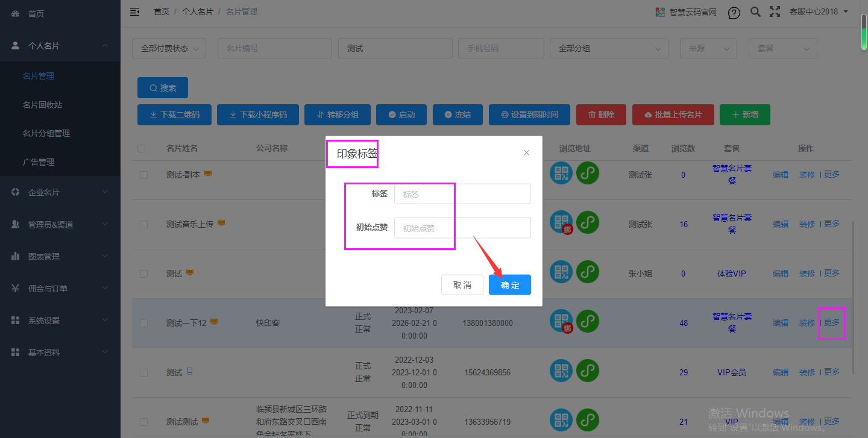Check the select-all checkbox in table header
Screen dimensions: 868x438
tap(141, 148)
